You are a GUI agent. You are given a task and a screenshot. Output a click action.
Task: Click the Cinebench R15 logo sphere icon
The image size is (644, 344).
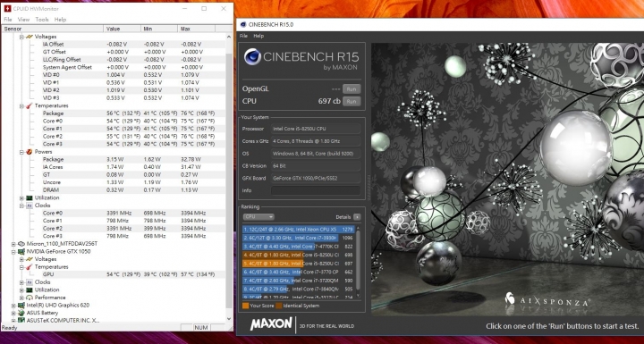point(252,56)
